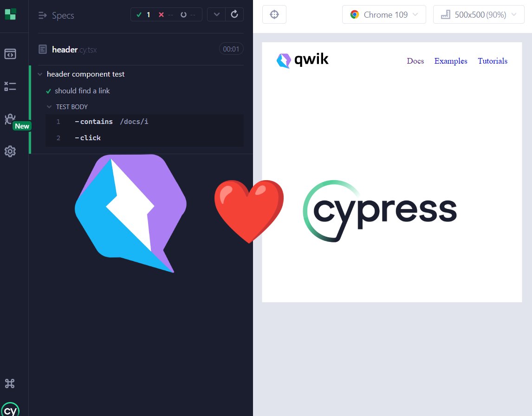The height and width of the screenshot is (416, 532).
Task: Open the keyboard shortcuts command icon
Action: coord(10,383)
